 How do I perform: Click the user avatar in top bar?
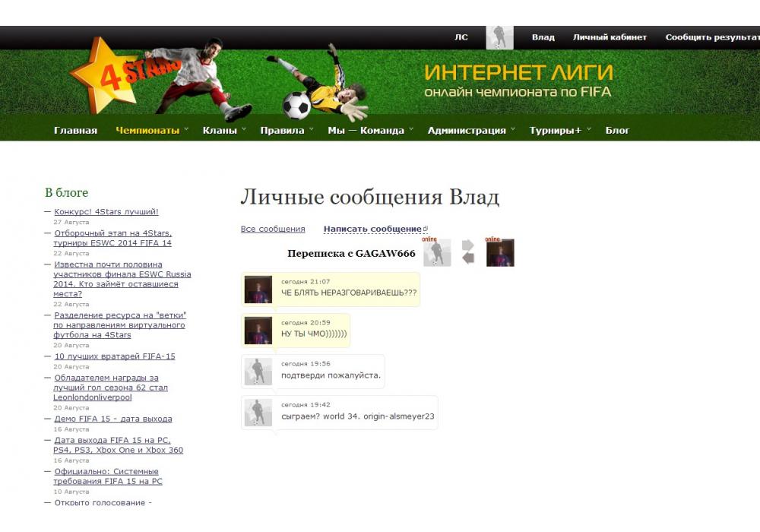[499, 37]
